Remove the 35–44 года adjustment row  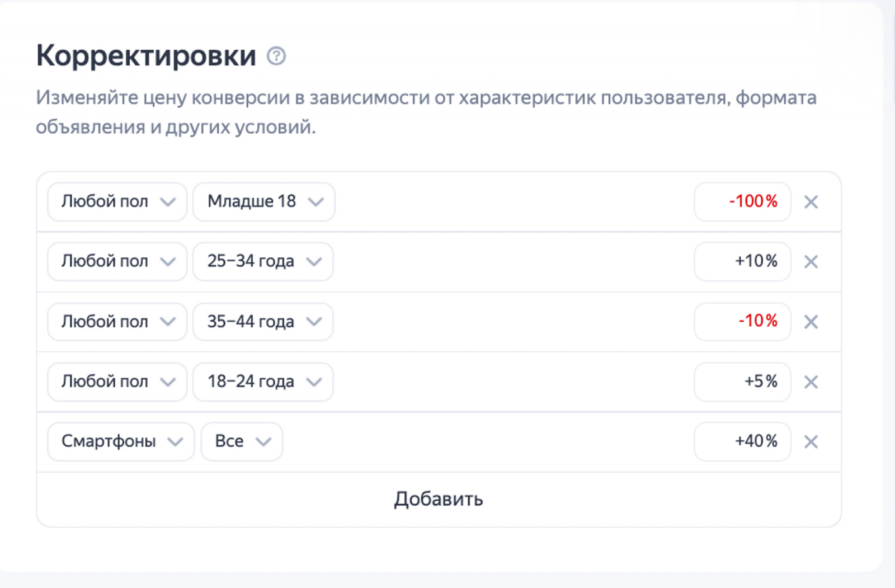[x=811, y=322]
